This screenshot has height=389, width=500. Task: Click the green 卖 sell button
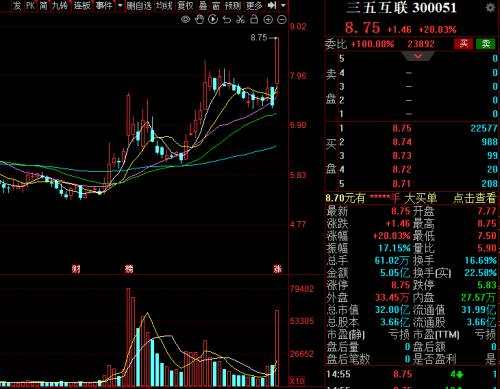(485, 44)
